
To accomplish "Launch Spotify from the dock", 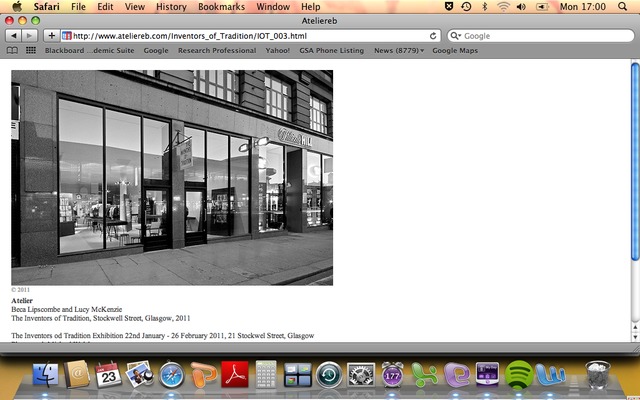I will [518, 376].
